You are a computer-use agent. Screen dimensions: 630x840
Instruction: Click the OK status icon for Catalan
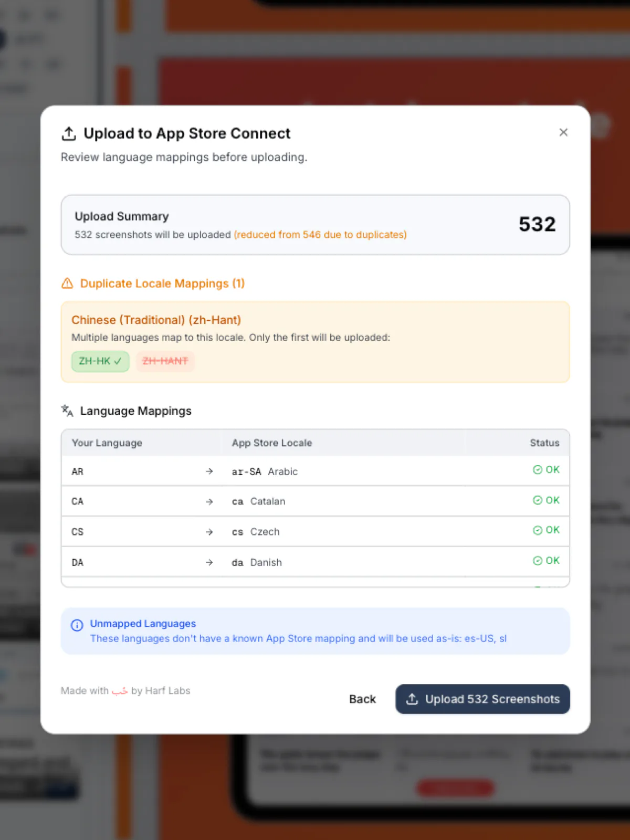tap(538, 500)
